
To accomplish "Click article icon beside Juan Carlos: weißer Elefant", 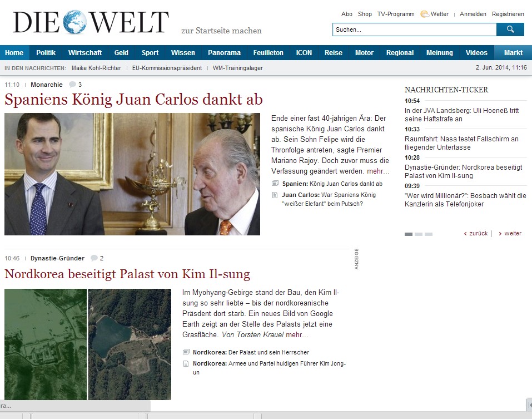I will 275,195.
